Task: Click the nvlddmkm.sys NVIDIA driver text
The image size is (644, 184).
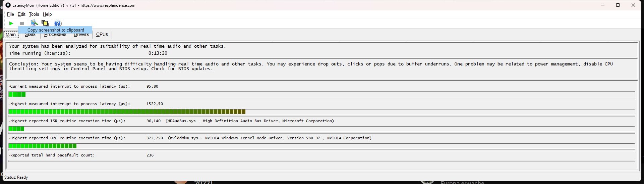Action: pyautogui.click(x=270, y=138)
